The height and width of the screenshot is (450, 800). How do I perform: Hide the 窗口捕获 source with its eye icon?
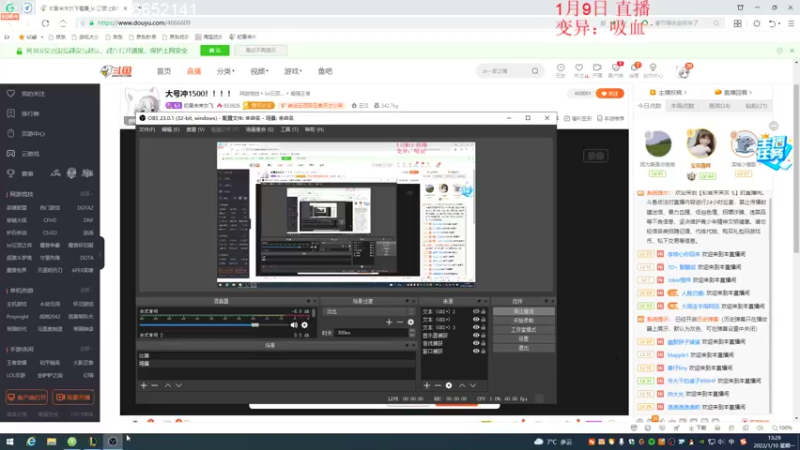pos(476,351)
